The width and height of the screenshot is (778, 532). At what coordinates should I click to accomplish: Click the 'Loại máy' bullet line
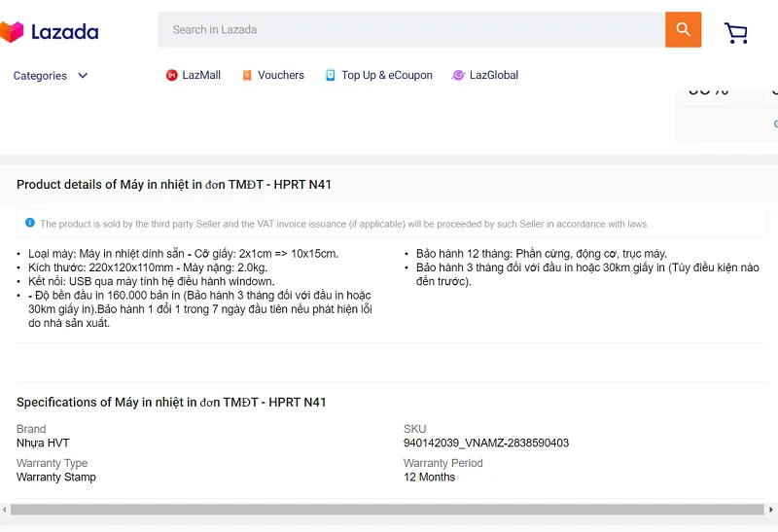[x=183, y=254]
